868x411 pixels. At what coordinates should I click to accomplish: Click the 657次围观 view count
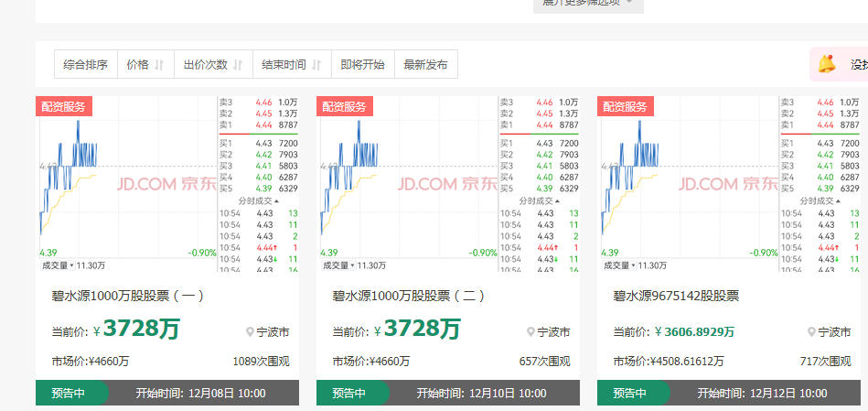pos(545,362)
